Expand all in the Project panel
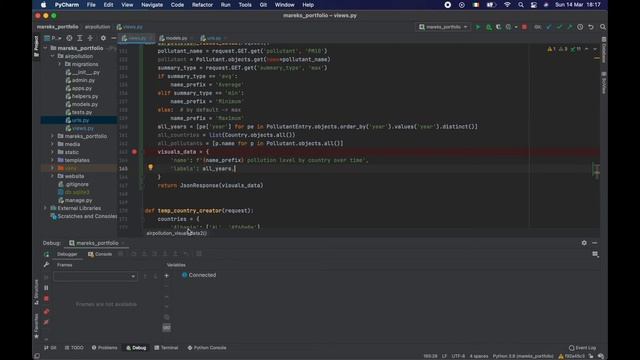 pos(80,38)
